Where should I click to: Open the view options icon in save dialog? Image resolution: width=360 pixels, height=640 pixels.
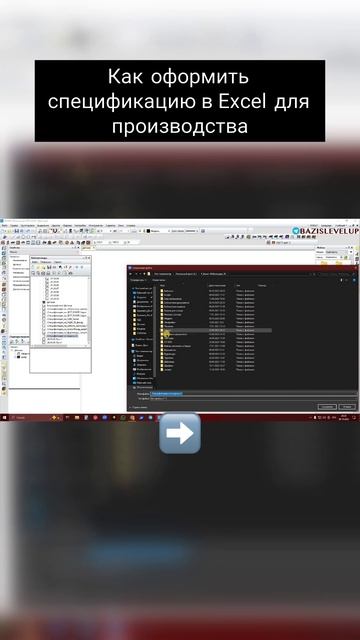[342, 280]
